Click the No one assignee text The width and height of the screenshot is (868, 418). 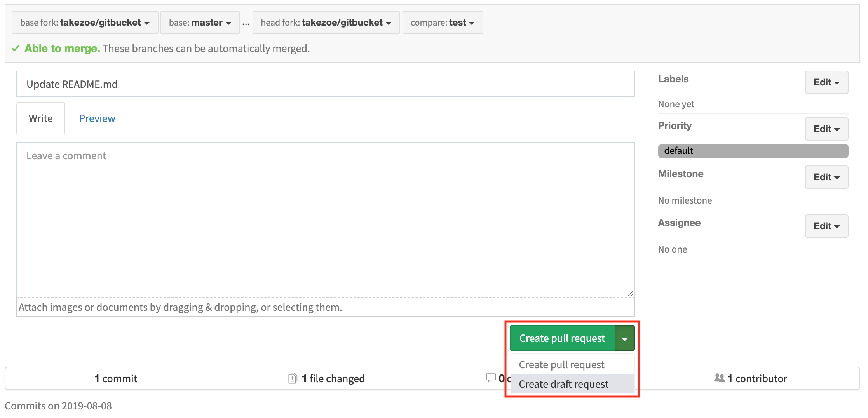click(673, 249)
